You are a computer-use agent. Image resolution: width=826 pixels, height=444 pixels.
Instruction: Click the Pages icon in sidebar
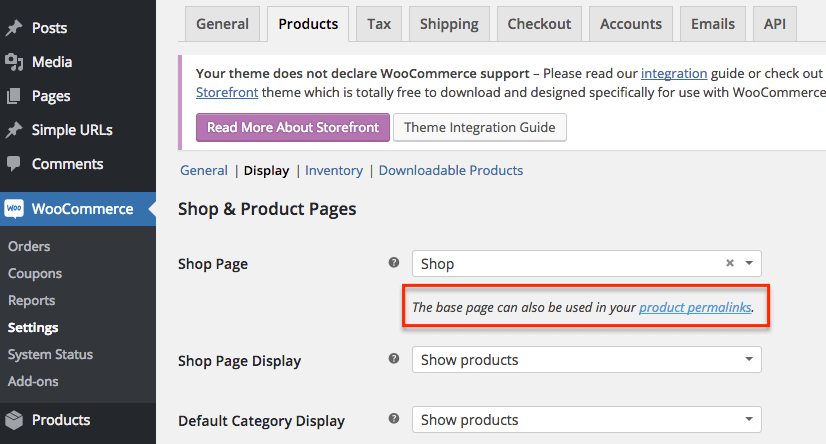[x=14, y=96]
